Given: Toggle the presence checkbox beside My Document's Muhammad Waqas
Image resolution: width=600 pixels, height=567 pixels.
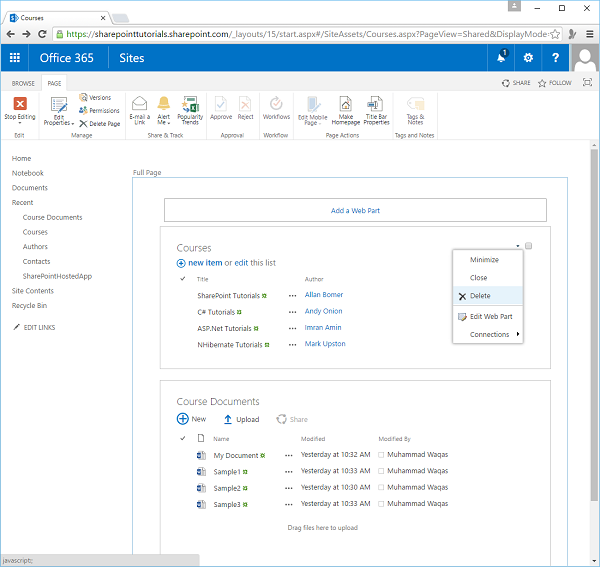Looking at the screenshot, I should [382, 455].
